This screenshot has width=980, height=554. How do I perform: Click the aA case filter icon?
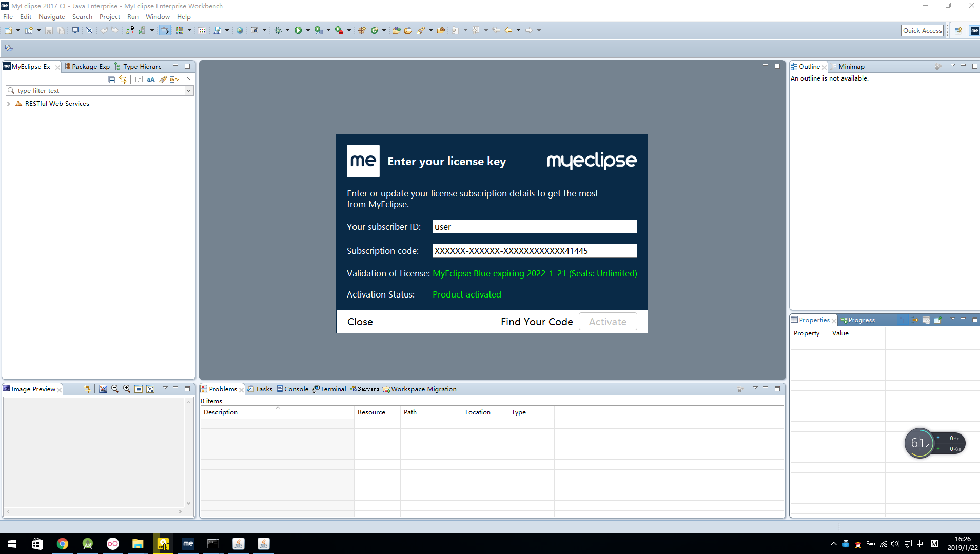click(151, 79)
